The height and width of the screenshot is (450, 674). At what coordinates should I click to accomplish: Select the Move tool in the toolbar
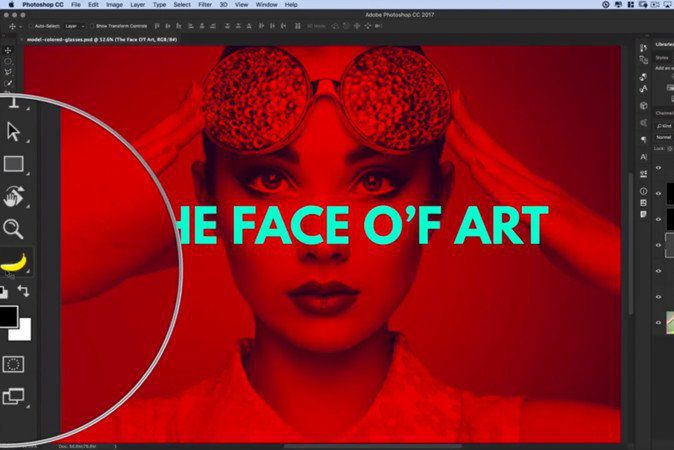pos(8,50)
